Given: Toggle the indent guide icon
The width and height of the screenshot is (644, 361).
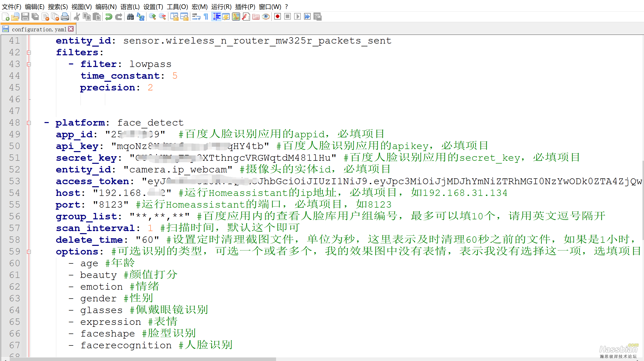Looking at the screenshot, I should coord(216,17).
